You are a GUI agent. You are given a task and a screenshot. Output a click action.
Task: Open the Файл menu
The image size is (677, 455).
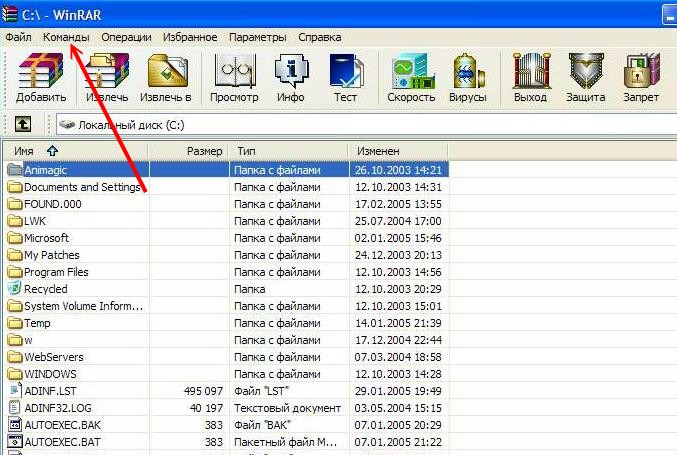coord(19,37)
